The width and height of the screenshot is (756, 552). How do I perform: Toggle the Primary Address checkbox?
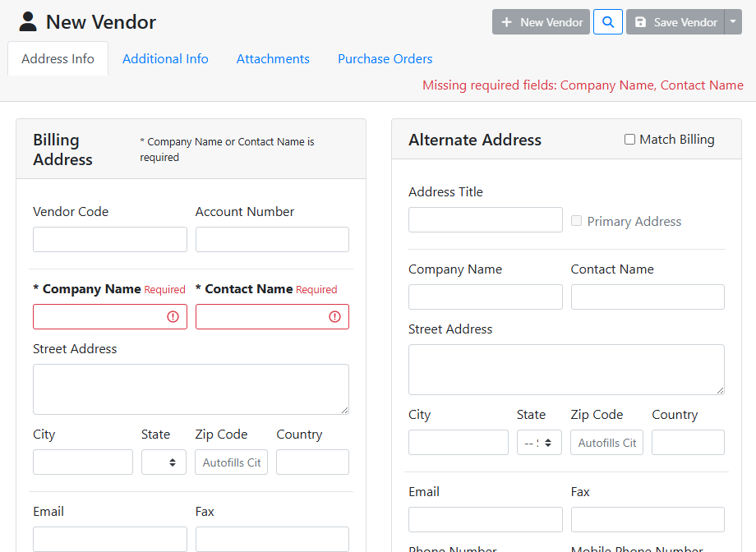coord(577,221)
